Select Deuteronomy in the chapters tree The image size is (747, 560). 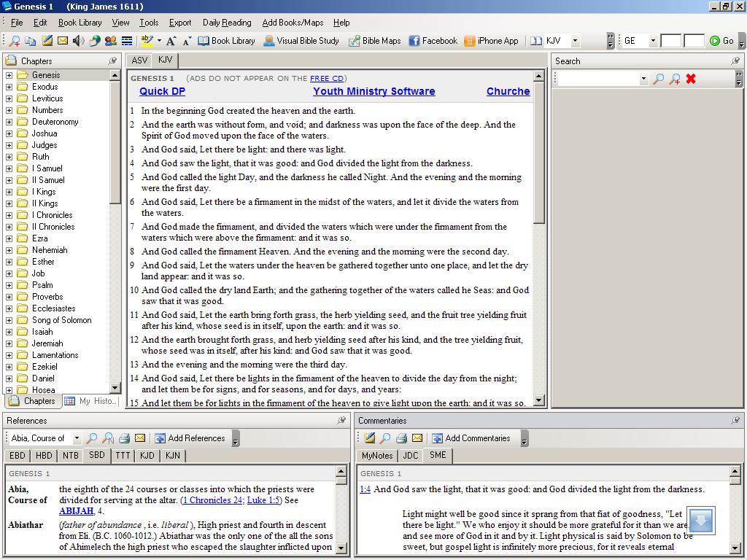point(55,122)
